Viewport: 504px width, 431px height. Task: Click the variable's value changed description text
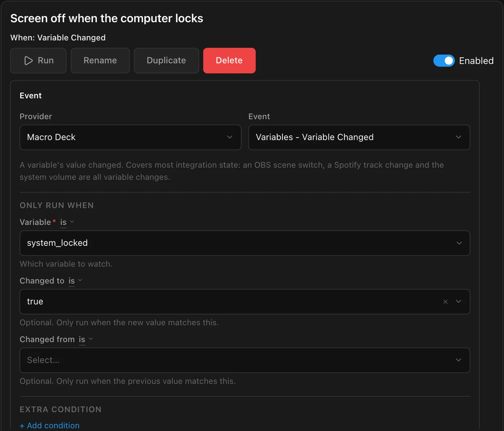coord(232,171)
